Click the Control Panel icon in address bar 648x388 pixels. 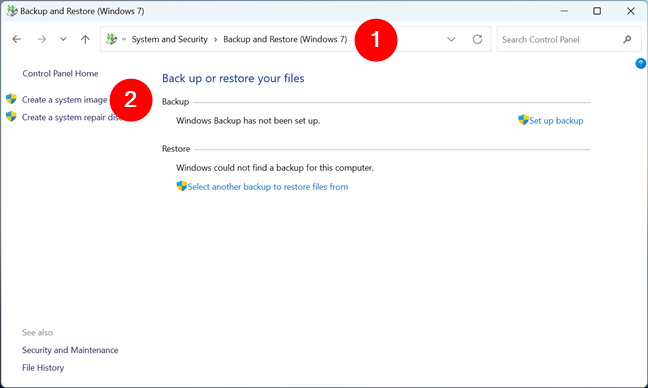111,39
